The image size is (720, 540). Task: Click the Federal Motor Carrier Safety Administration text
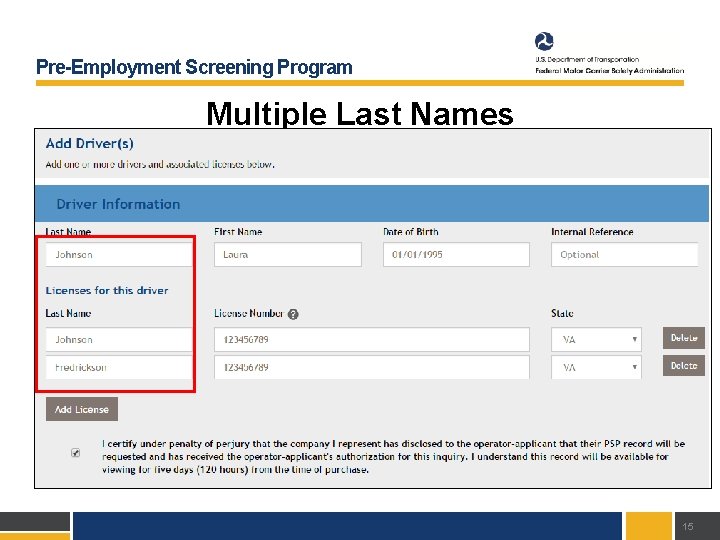point(610,71)
